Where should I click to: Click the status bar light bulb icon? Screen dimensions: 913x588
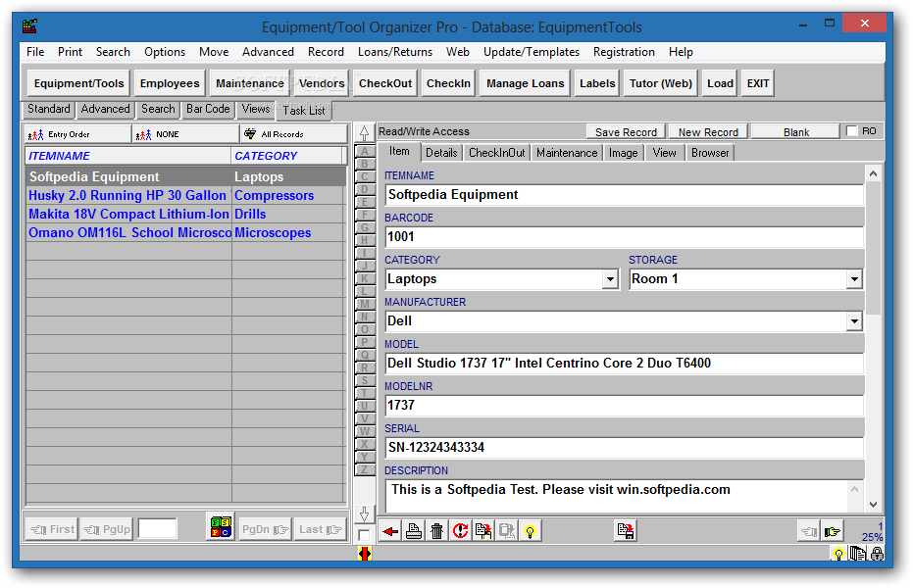(838, 554)
